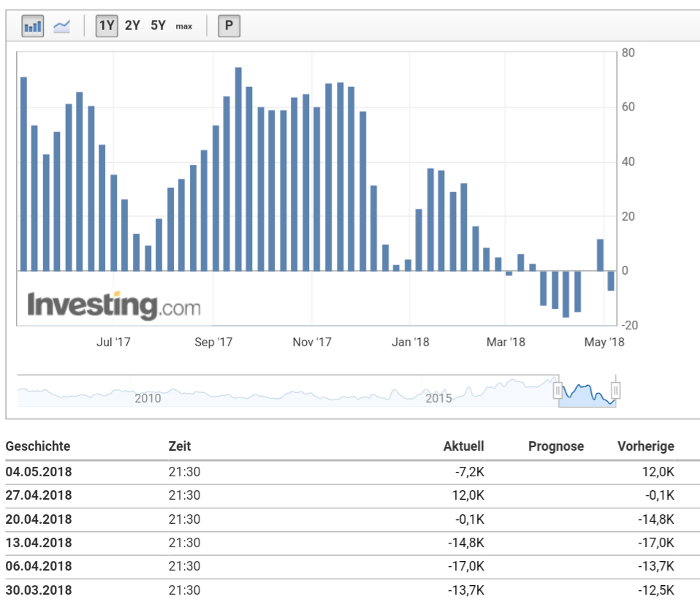Sort by the Geschichte column header
The height and width of the screenshot is (610, 700).
(x=38, y=446)
